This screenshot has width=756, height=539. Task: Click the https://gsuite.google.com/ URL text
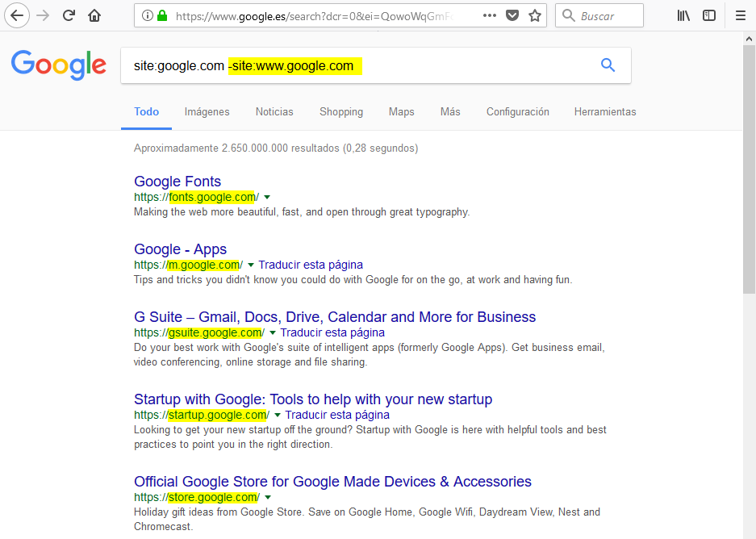pos(199,332)
